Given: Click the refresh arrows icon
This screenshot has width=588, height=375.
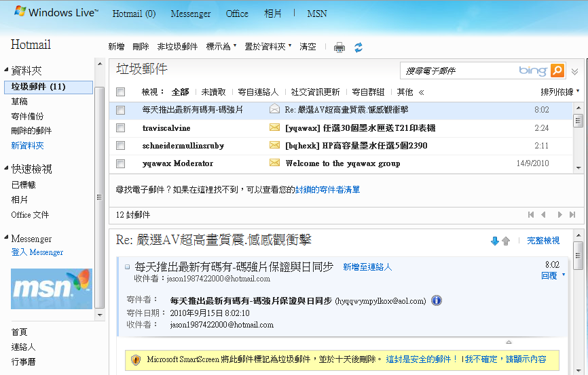Looking at the screenshot, I should tap(359, 47).
